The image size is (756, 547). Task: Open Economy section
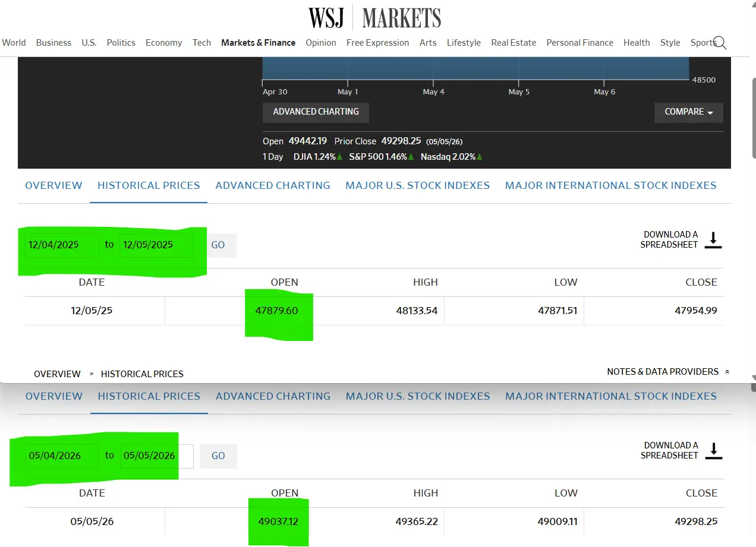pos(164,43)
